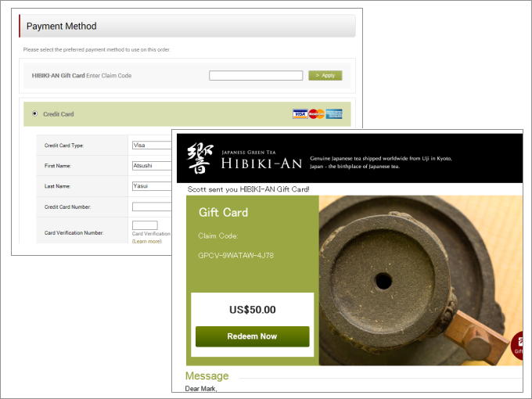
Task: Click the Hibiki-An kanji logo
Action: 200,158
